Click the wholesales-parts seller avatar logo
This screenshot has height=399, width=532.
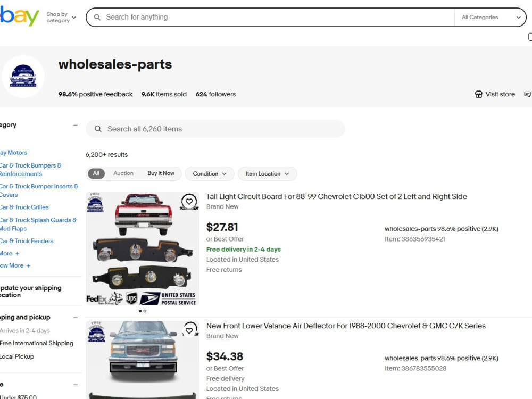23,76
